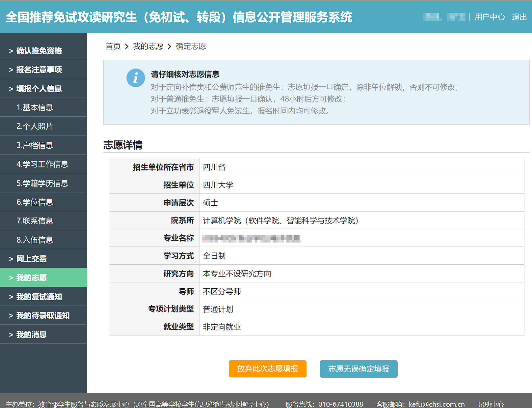This screenshot has width=532, height=408.
Task: Click 申请层次 row label
Action: coord(179,203)
